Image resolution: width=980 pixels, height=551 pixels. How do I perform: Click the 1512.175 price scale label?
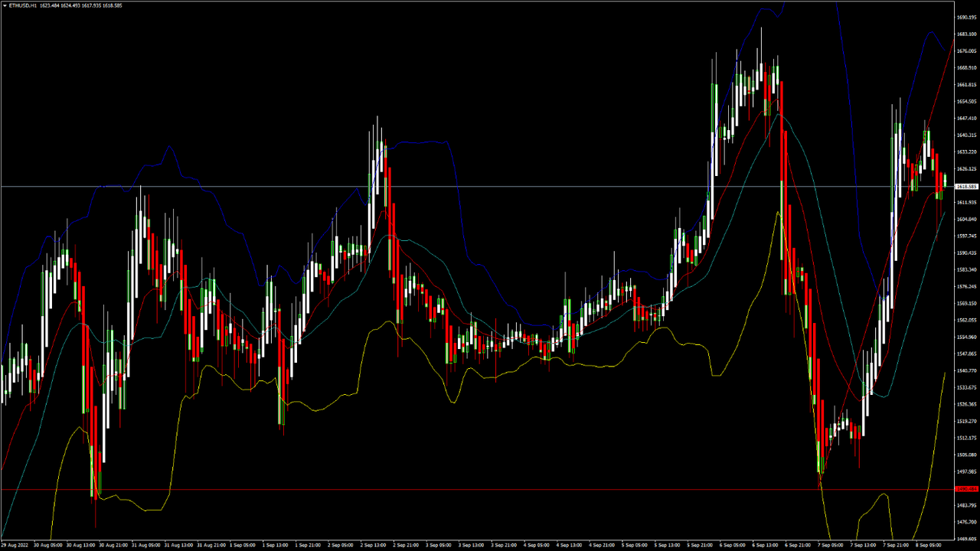966,438
